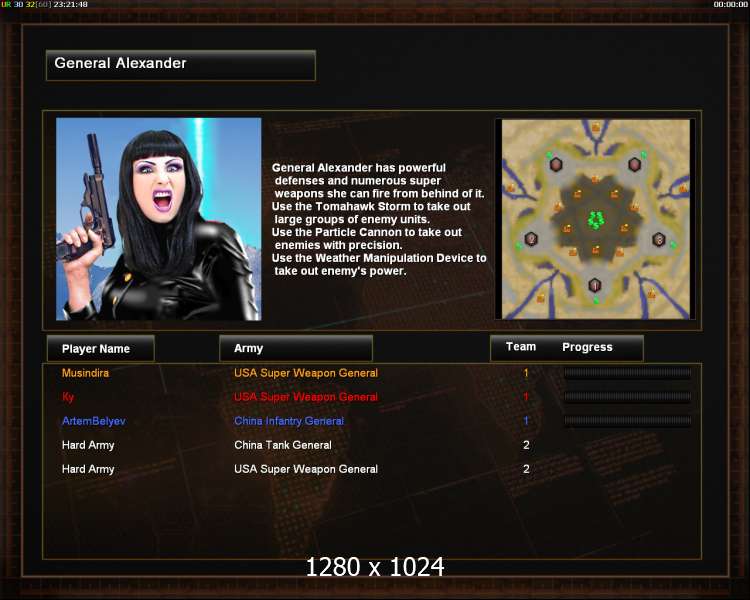Click the General Alexander portrait image
Viewport: 750px width, 600px height.
pos(158,219)
